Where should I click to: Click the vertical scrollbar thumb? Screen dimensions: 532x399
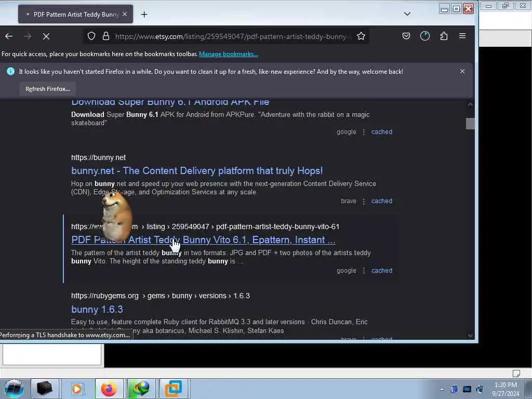(470, 124)
